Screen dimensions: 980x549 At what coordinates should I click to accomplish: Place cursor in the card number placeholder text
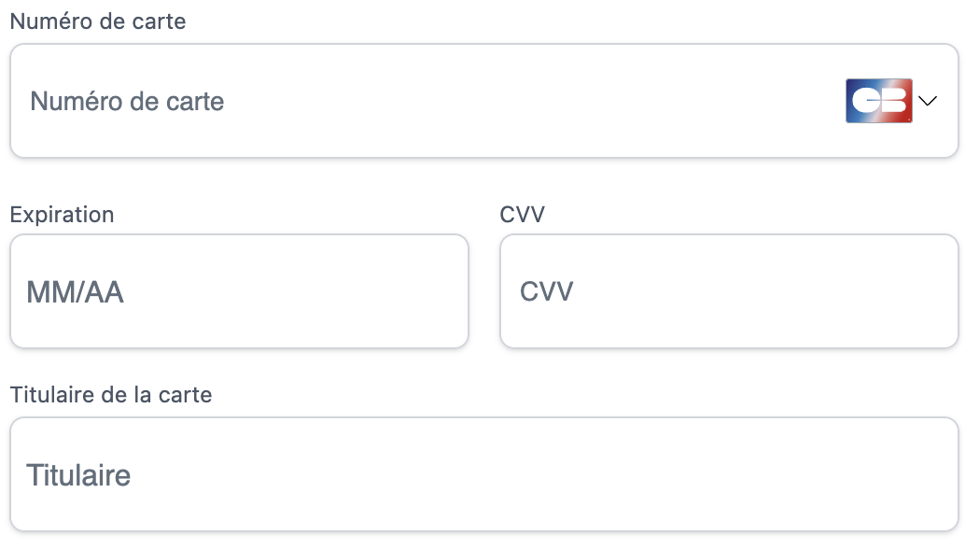(128, 101)
